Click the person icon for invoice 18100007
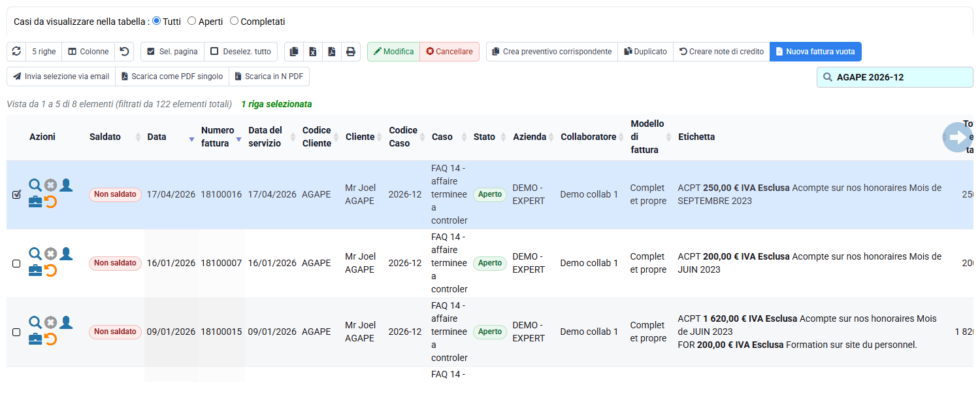Screen dimensions: 980x395 tap(66, 254)
